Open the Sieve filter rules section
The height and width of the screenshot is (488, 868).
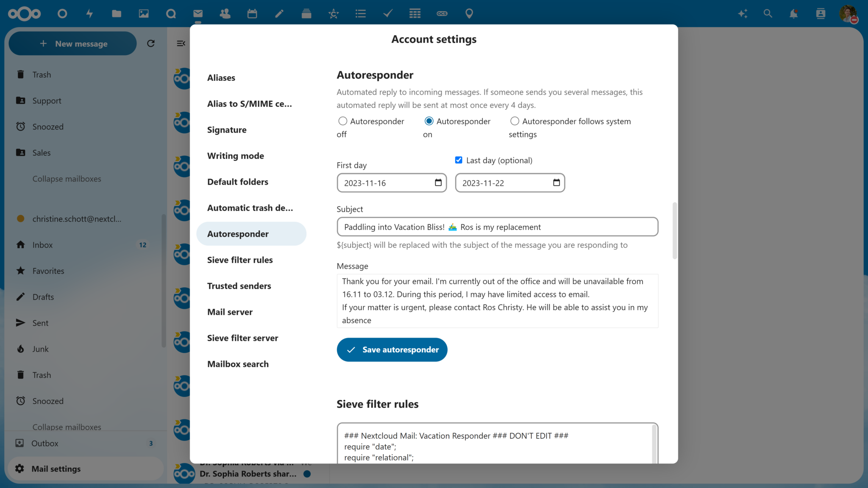click(x=240, y=260)
